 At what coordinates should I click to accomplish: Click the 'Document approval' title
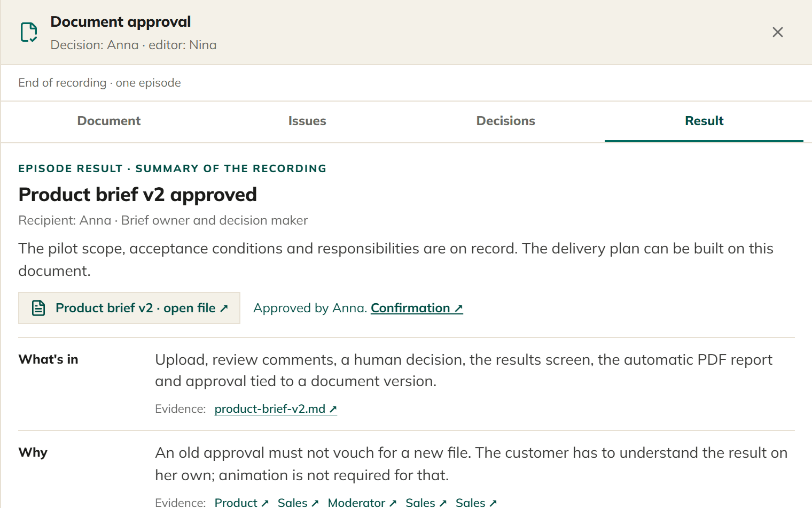pyautogui.click(x=121, y=22)
